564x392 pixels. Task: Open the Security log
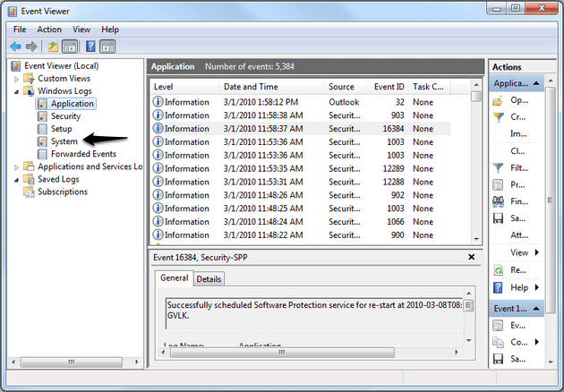tap(59, 116)
